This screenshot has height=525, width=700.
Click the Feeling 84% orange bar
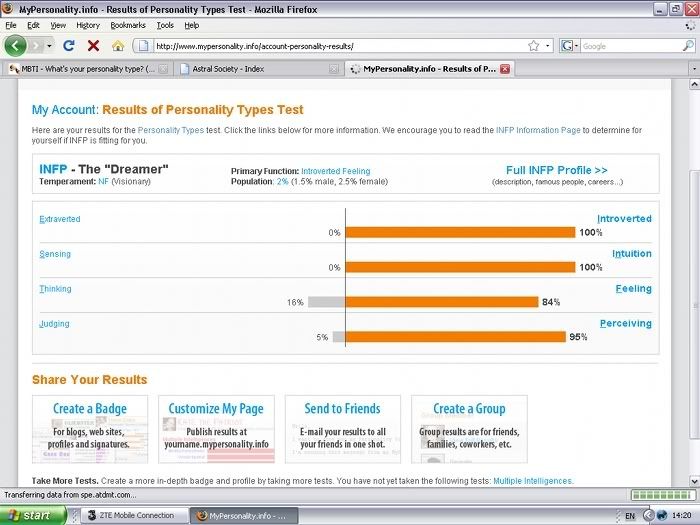click(x=442, y=302)
